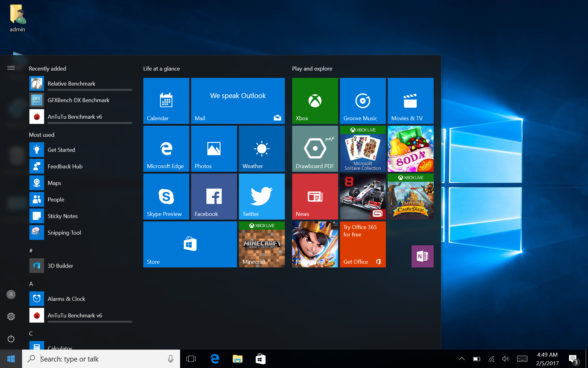Viewport: 588px width, 368px height.
Task: Open Action Center notifications icon
Action: tap(574, 359)
